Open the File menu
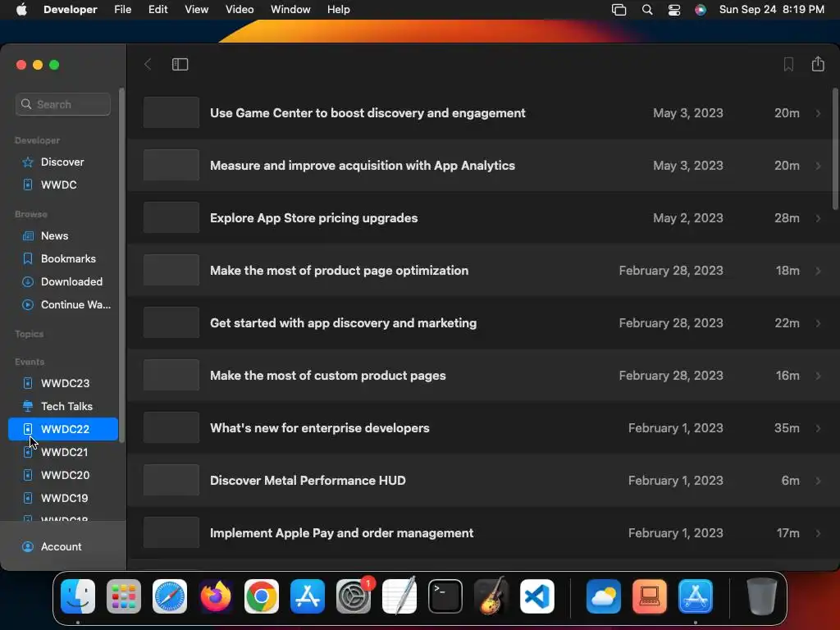Image resolution: width=840 pixels, height=630 pixels. (x=123, y=10)
